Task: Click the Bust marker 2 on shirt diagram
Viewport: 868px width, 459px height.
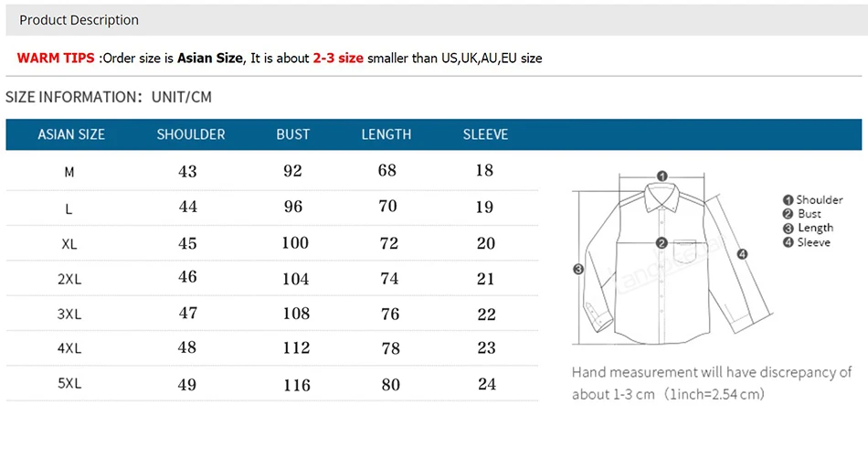Action: click(662, 243)
